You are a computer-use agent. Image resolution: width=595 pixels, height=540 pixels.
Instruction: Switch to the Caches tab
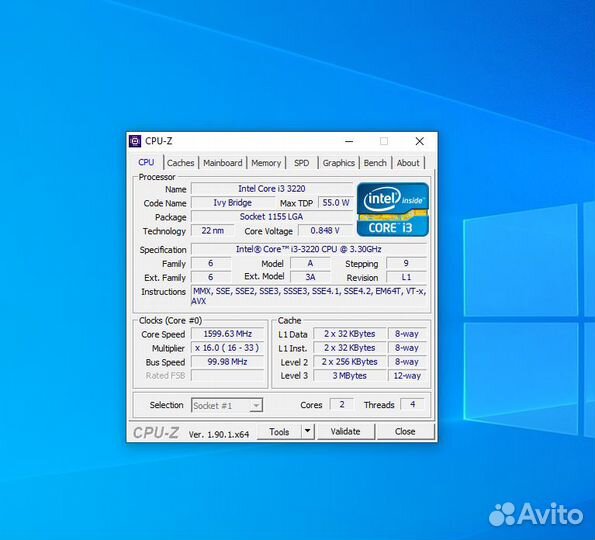pyautogui.click(x=180, y=163)
